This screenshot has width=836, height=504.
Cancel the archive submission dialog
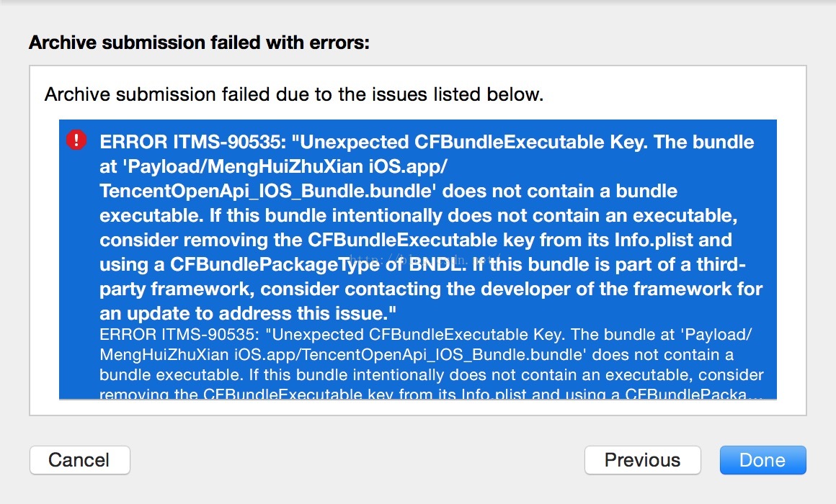79,460
